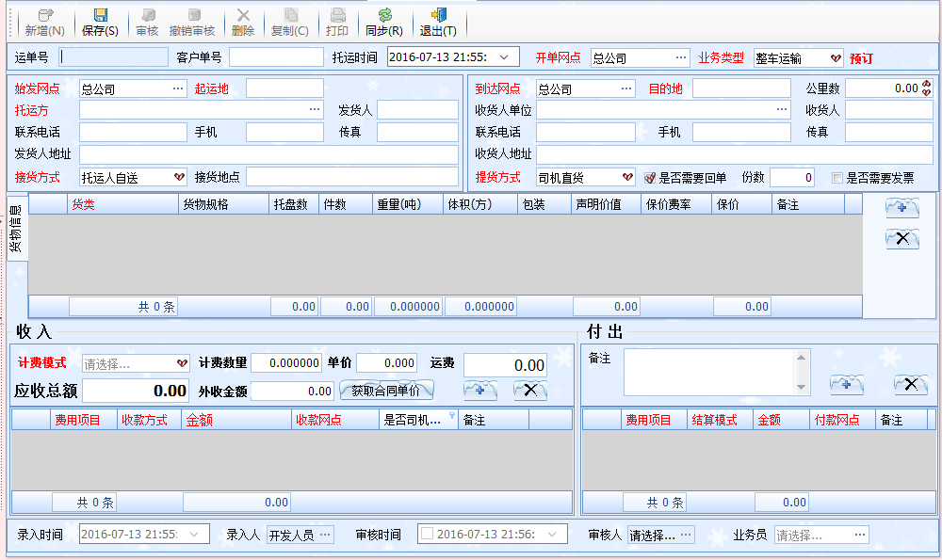The height and width of the screenshot is (560, 942).
Task: Delete a row from the cargo info table
Action: click(x=901, y=239)
